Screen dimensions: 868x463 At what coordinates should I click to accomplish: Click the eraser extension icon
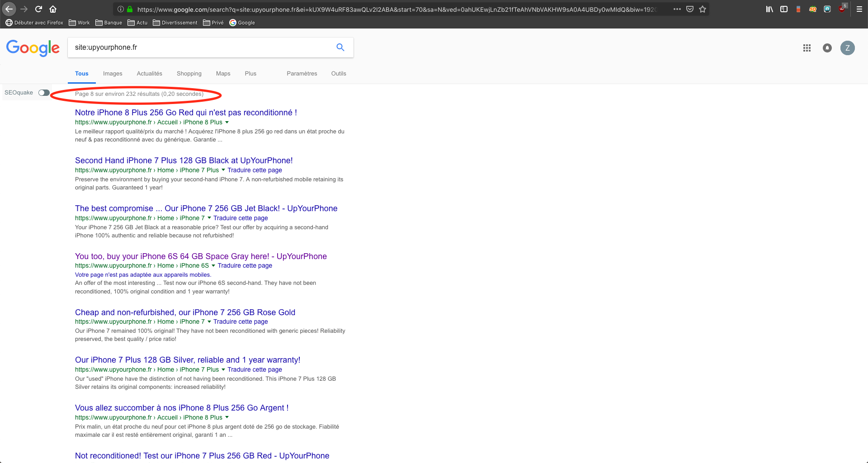798,9
